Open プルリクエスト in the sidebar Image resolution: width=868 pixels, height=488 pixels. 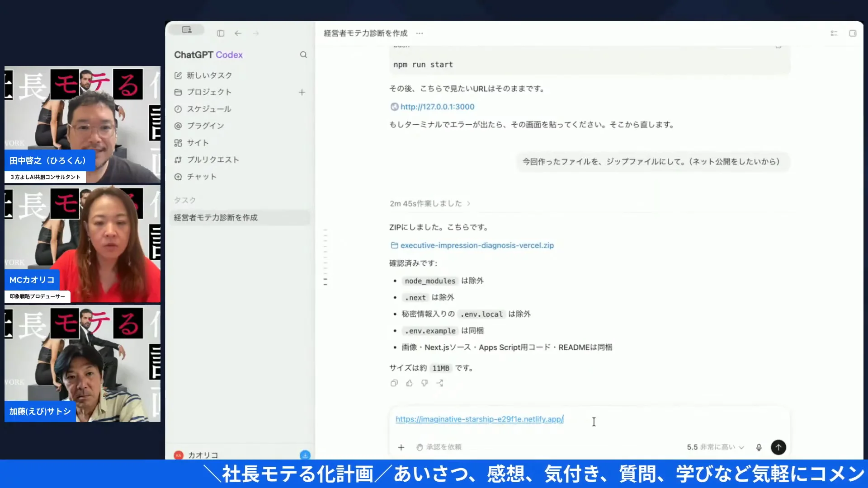click(x=207, y=160)
